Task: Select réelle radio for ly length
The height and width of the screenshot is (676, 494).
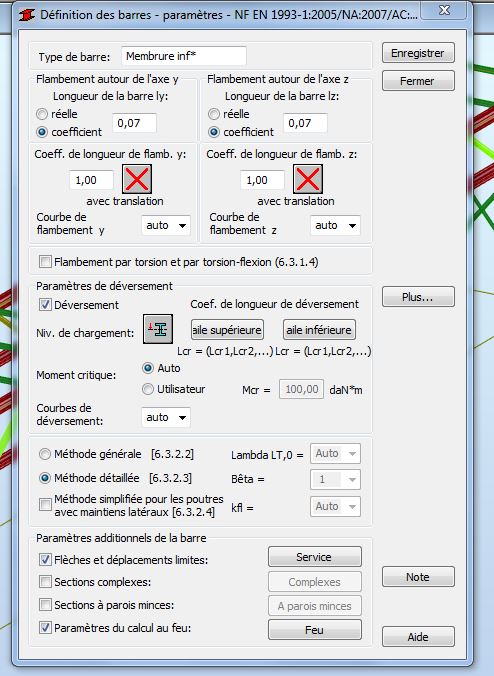Action: [x=42, y=114]
